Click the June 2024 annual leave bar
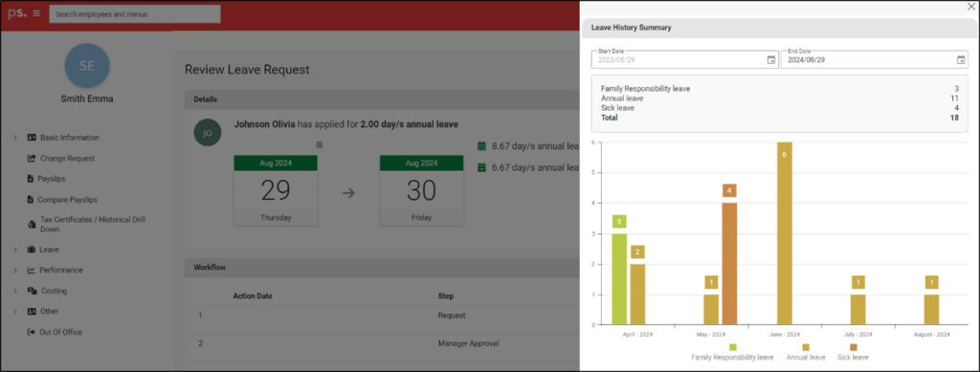Screen dimensions: 980x372 (785, 233)
